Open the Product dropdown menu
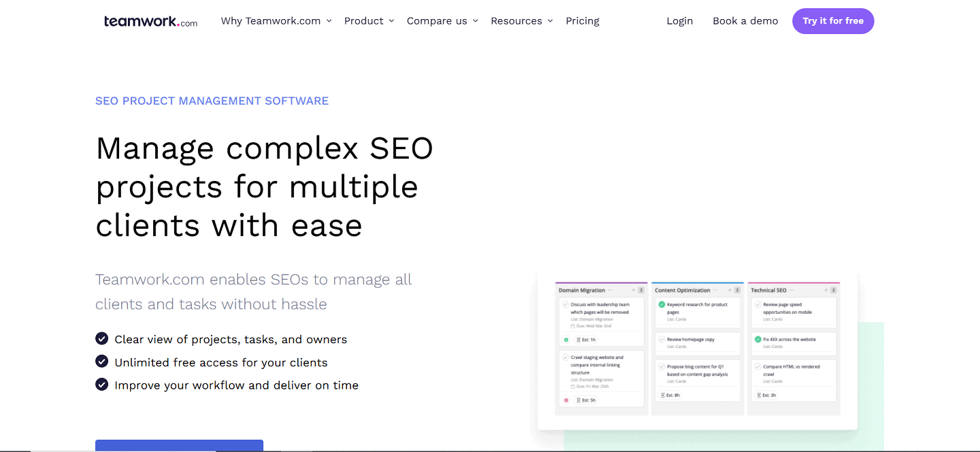Screen dimensions: 980x452 368,20
